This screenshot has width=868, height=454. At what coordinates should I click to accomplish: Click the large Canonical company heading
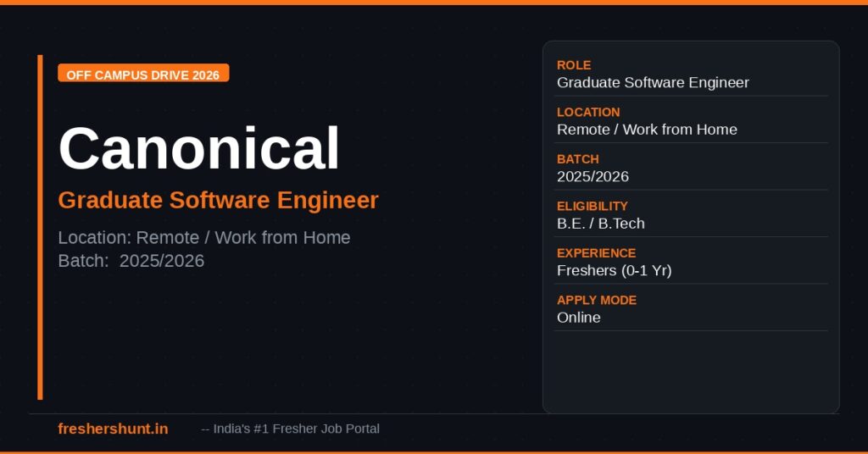[x=199, y=148]
